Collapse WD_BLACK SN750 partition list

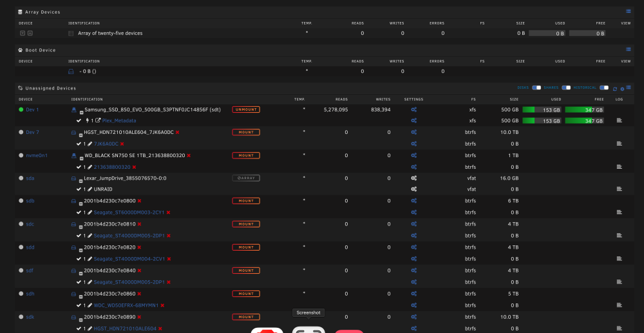[81, 158]
